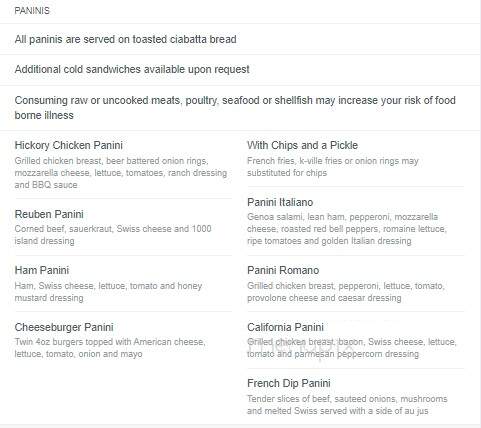Open the Panini Italiano item
481x428 pixels.
(280, 202)
